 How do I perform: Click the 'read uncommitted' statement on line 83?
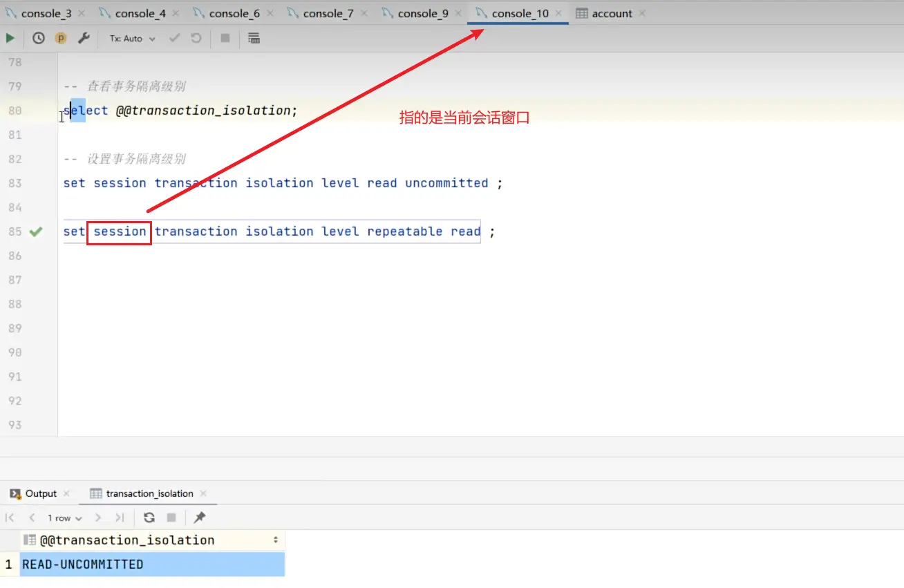[283, 183]
